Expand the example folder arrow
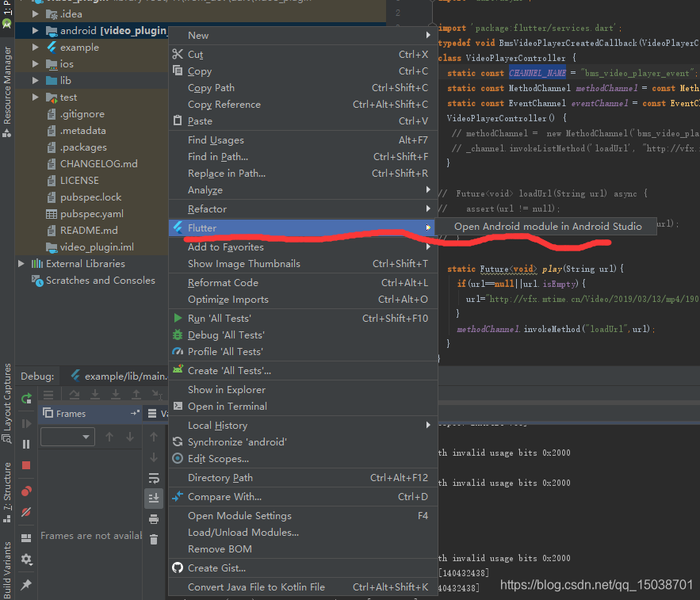Image resolution: width=700 pixels, height=600 pixels. pyautogui.click(x=35, y=48)
